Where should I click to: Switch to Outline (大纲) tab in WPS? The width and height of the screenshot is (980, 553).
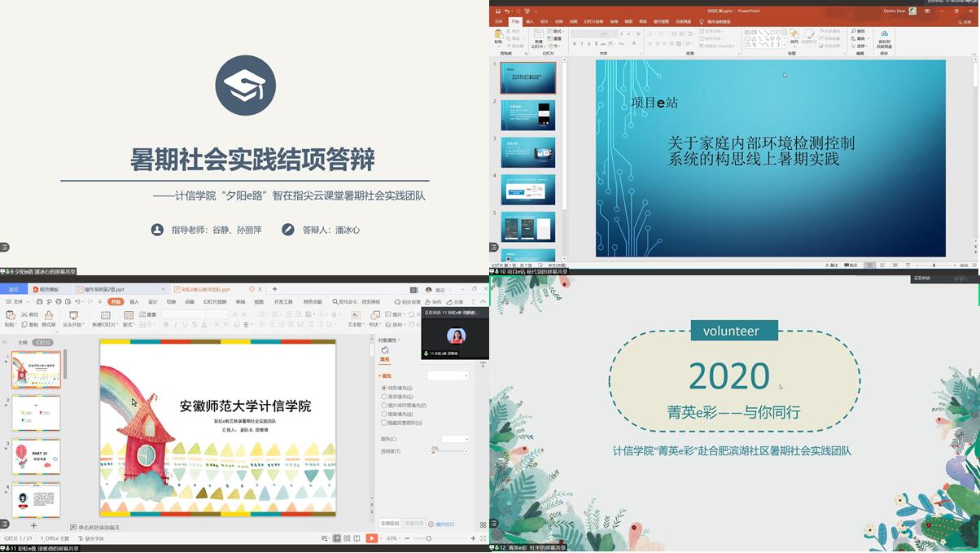click(x=23, y=343)
